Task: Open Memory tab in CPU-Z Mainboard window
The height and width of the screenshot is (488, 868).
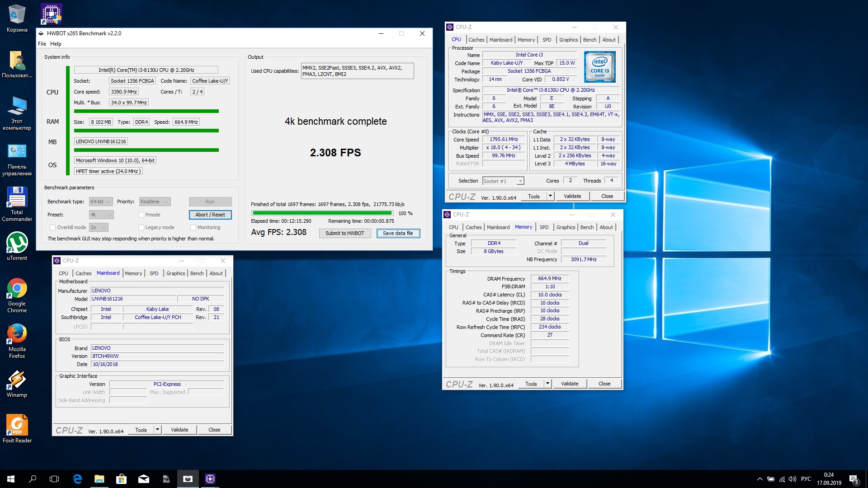Action: pos(133,273)
